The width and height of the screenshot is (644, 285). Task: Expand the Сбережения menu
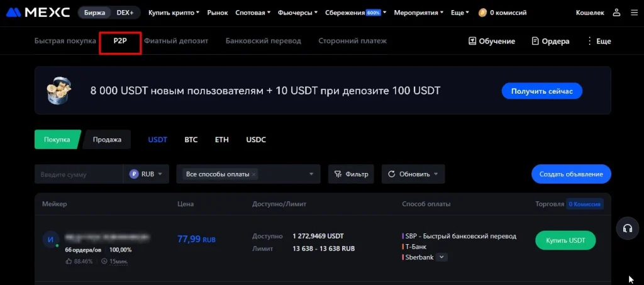356,13
